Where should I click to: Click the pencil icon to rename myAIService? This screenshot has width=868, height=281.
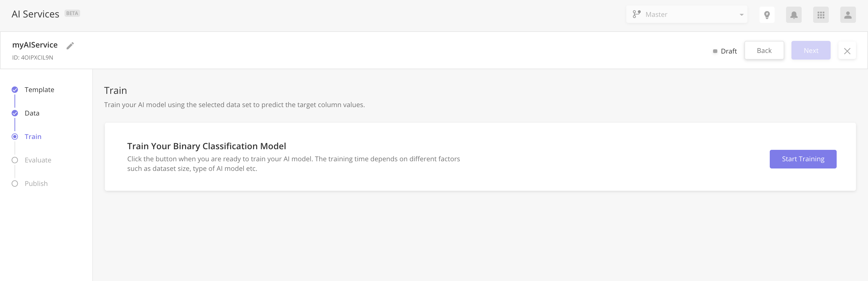[x=70, y=45]
